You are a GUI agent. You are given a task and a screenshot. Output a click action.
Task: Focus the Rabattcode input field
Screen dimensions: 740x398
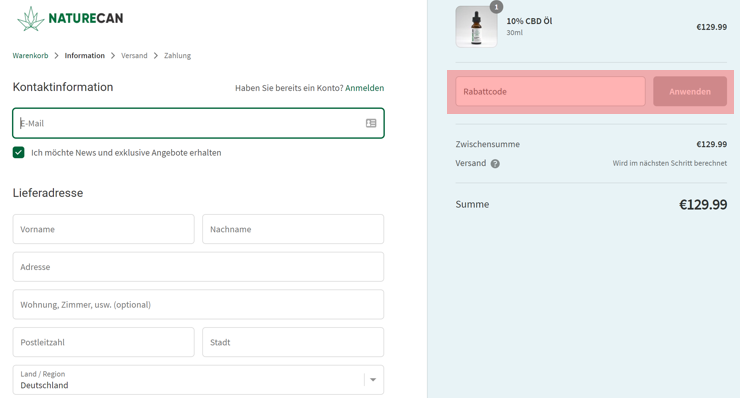tap(550, 92)
